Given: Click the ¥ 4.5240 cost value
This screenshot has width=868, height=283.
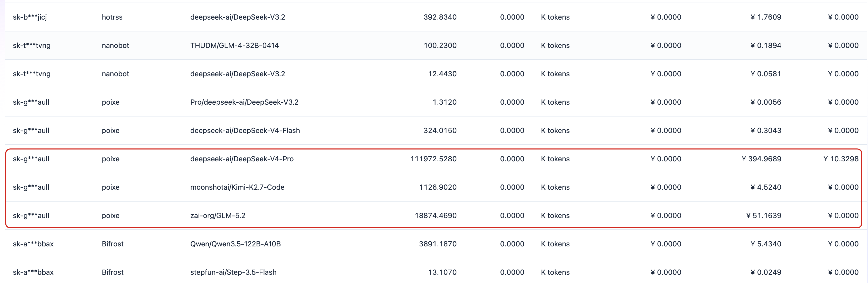Looking at the screenshot, I should (765, 187).
